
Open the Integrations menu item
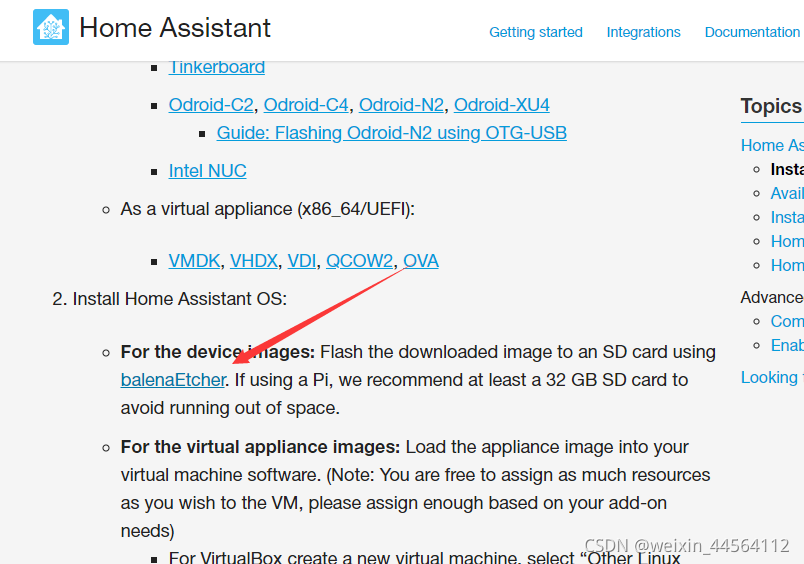coord(644,32)
